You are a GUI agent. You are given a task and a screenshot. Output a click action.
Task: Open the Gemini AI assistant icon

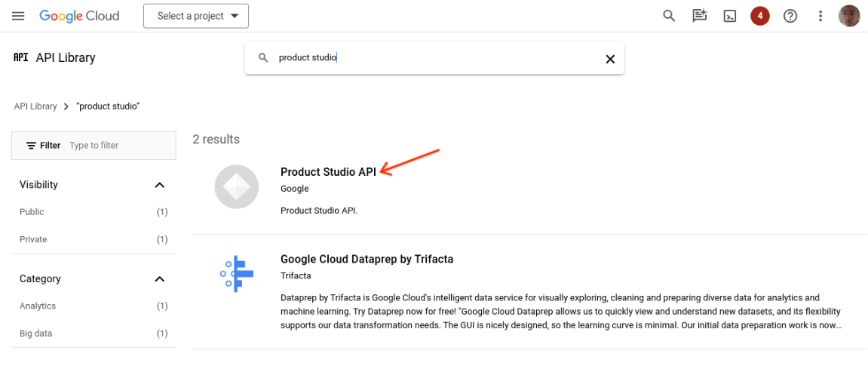699,16
